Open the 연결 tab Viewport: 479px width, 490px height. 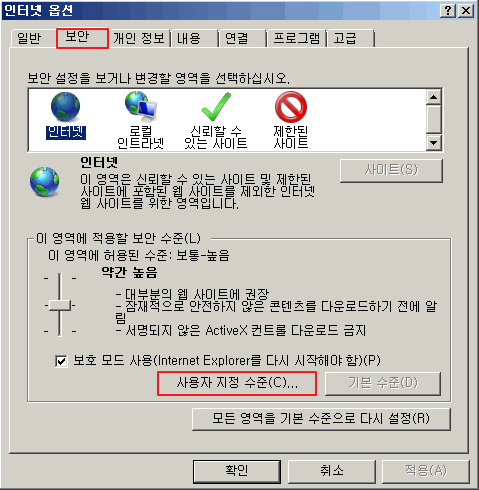click(x=242, y=39)
